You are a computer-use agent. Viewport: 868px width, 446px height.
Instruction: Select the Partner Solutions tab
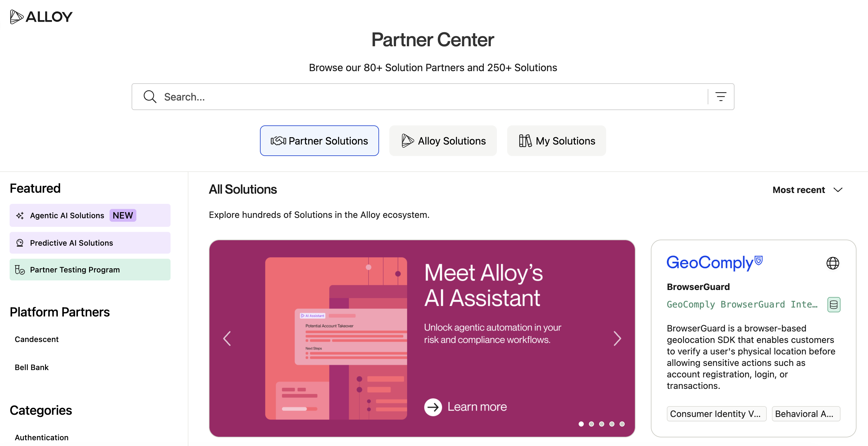point(319,141)
